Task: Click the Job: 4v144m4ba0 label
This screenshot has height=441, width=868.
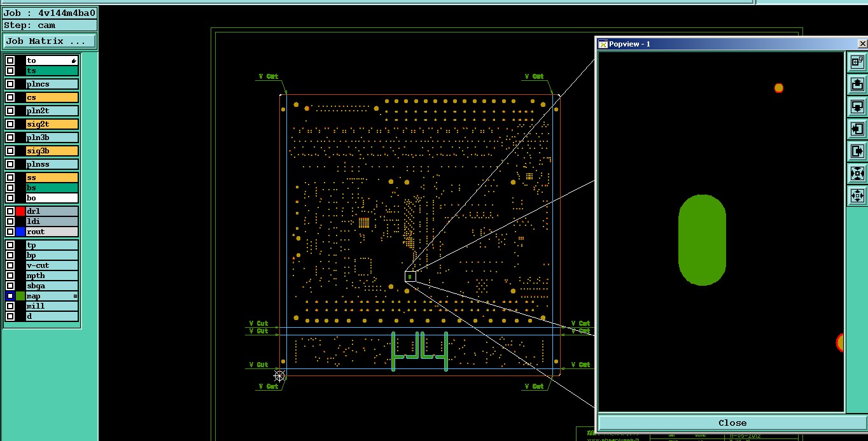Action: 50,13
